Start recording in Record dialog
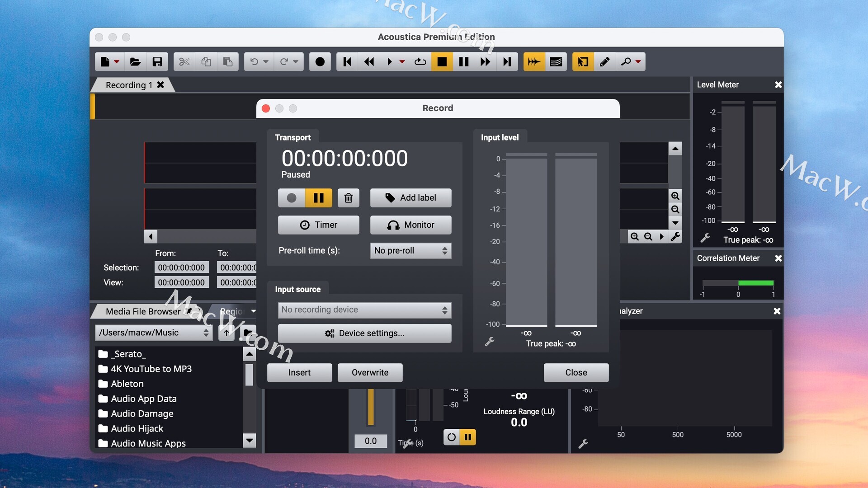 coord(292,198)
